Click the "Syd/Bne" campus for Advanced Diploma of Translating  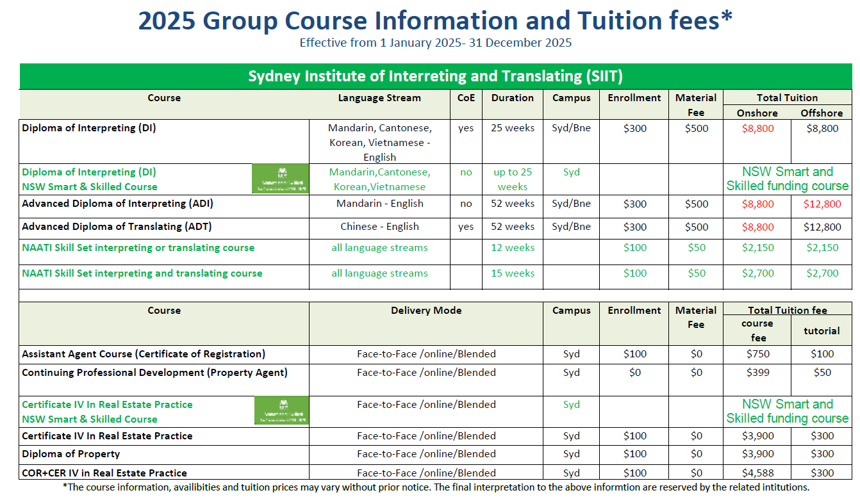(x=571, y=227)
